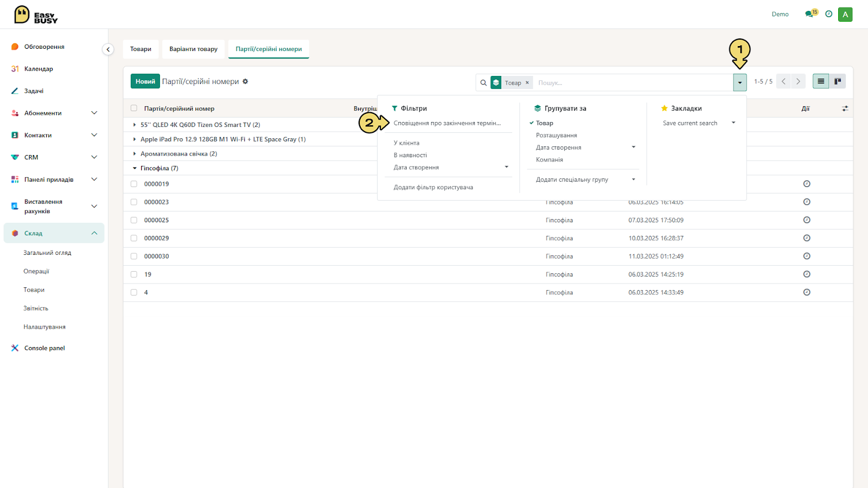
Task: Expand the 55'' QLED 4K group
Action: (x=135, y=125)
